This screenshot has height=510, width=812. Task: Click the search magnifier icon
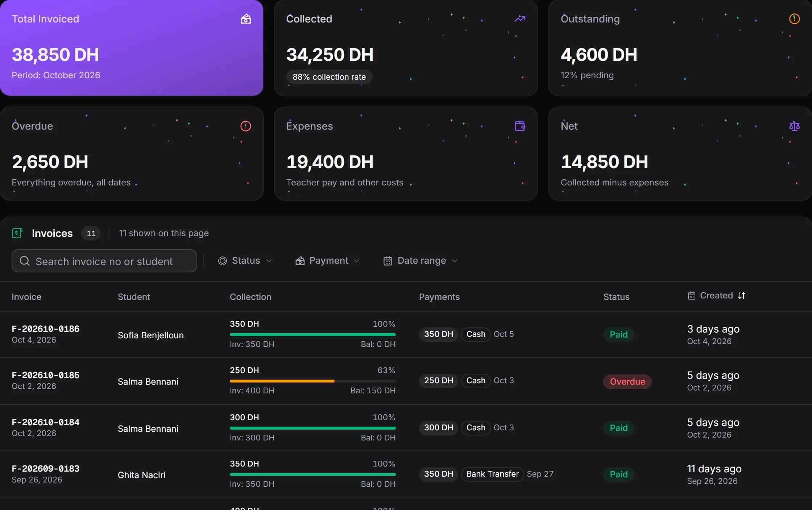tap(25, 261)
